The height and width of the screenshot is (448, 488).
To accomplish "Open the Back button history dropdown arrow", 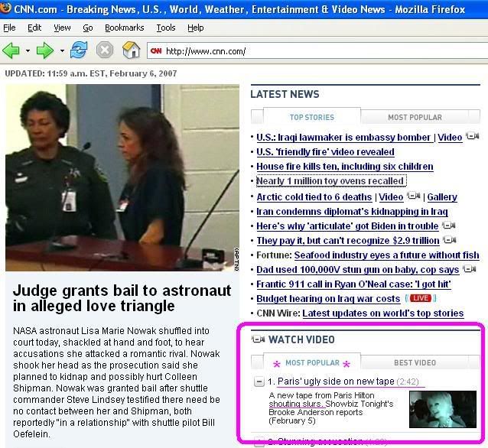I will (x=28, y=52).
